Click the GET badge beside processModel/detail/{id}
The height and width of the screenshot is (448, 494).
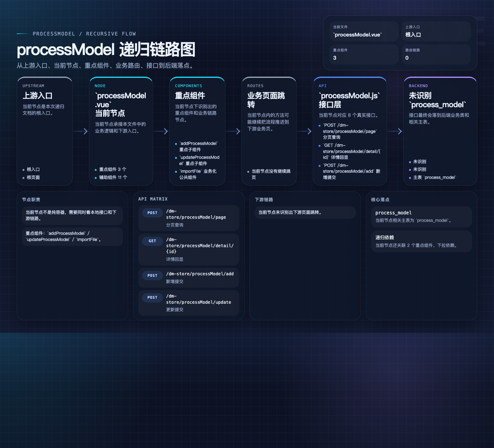click(152, 241)
